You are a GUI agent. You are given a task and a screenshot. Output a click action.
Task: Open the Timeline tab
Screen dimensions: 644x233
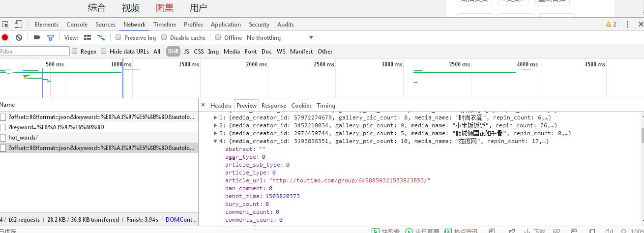click(165, 24)
